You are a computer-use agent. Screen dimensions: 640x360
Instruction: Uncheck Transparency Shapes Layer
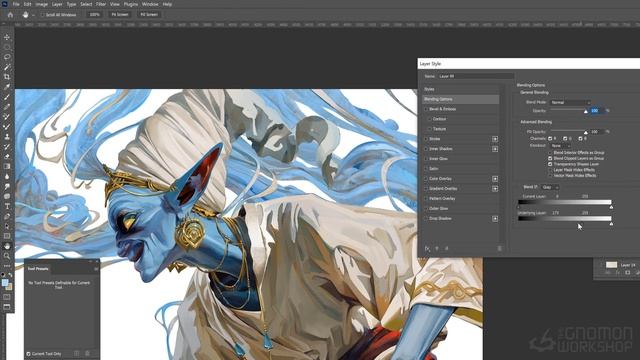pos(550,164)
